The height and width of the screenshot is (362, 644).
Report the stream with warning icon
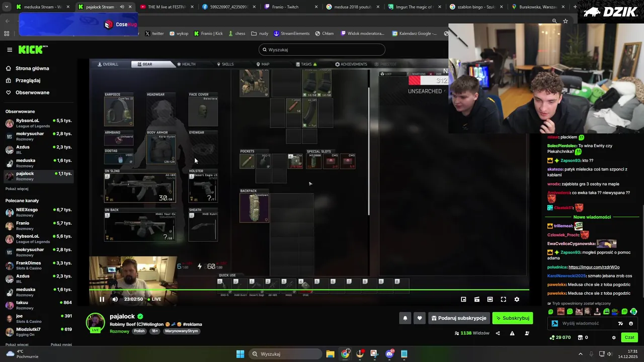[x=512, y=333]
